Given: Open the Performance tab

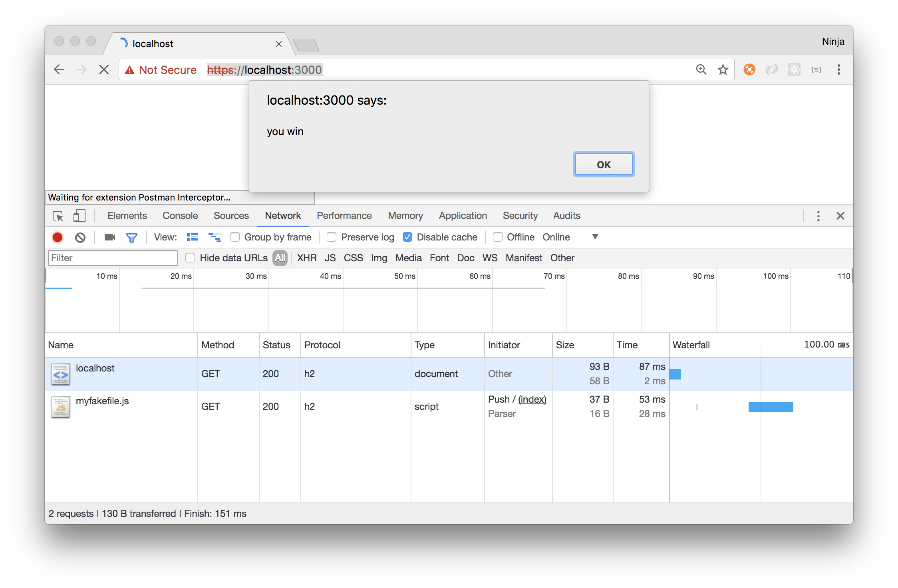Looking at the screenshot, I should click(x=344, y=216).
